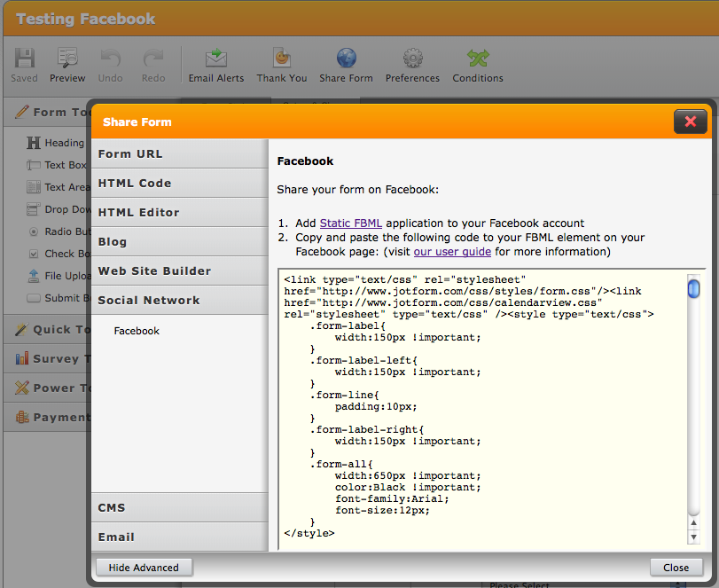Click the Facebook heading in dialog
This screenshot has height=588, width=719.
[x=305, y=161]
